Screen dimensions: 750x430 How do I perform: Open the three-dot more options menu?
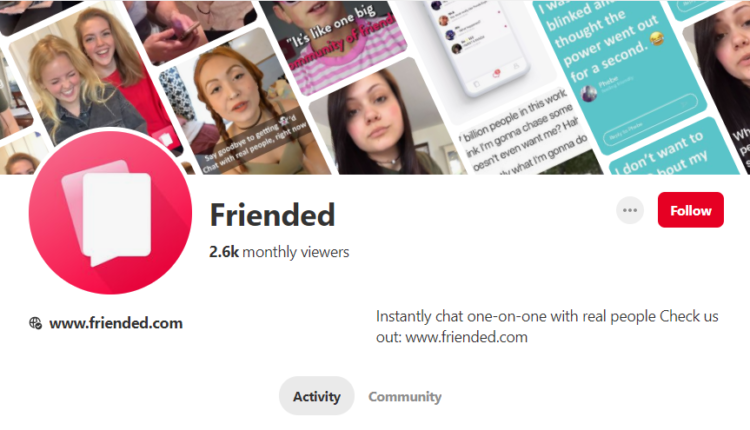pyautogui.click(x=630, y=210)
